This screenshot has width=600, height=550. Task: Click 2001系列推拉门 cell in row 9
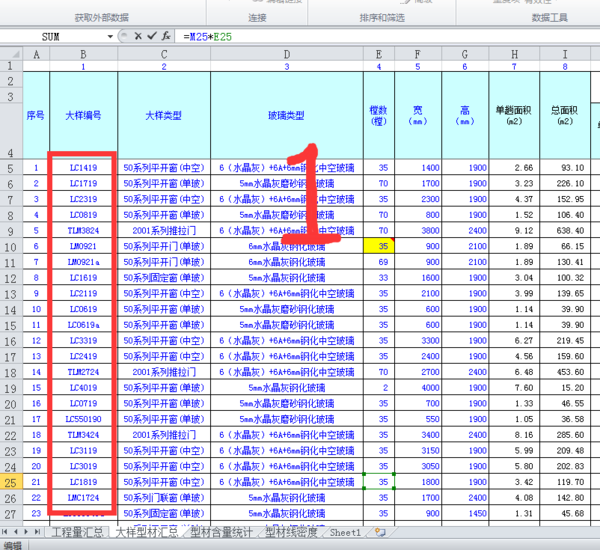coord(164,230)
